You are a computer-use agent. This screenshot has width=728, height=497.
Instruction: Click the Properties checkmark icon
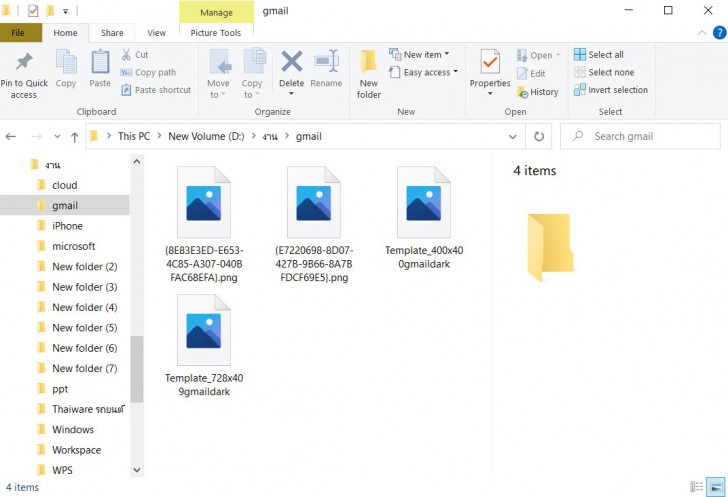(490, 62)
